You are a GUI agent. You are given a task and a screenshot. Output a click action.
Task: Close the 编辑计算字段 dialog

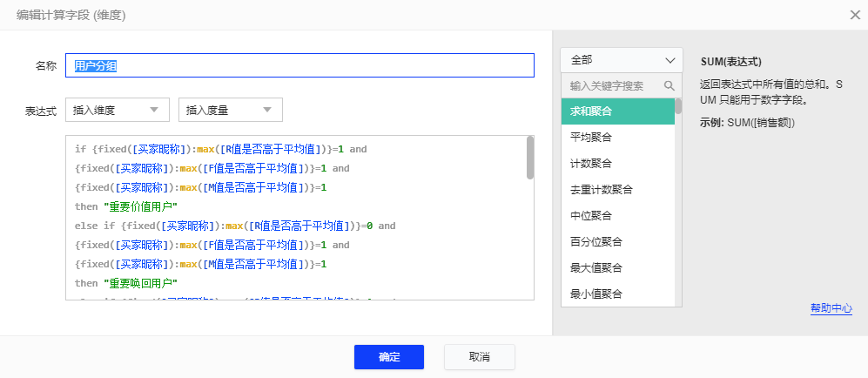tap(854, 14)
